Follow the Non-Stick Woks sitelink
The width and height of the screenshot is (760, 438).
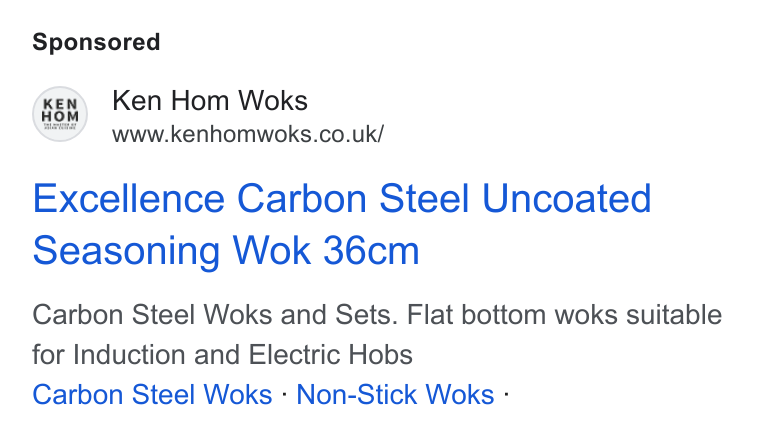coord(395,394)
